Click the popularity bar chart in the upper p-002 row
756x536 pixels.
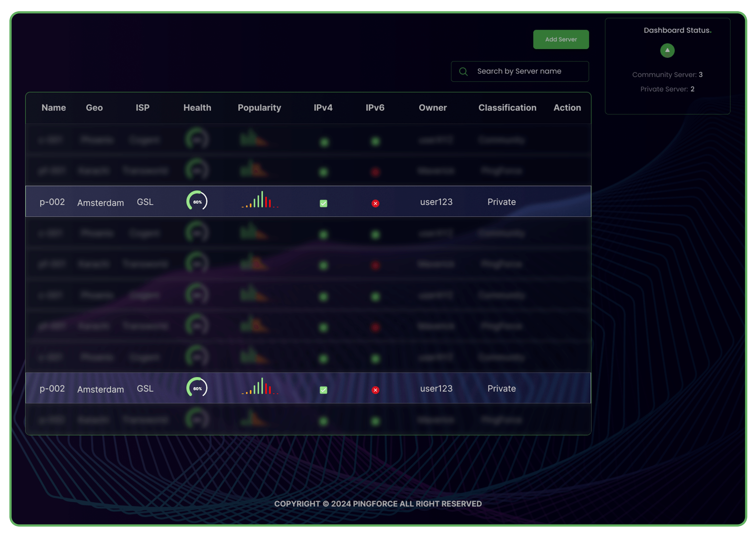pyautogui.click(x=260, y=200)
